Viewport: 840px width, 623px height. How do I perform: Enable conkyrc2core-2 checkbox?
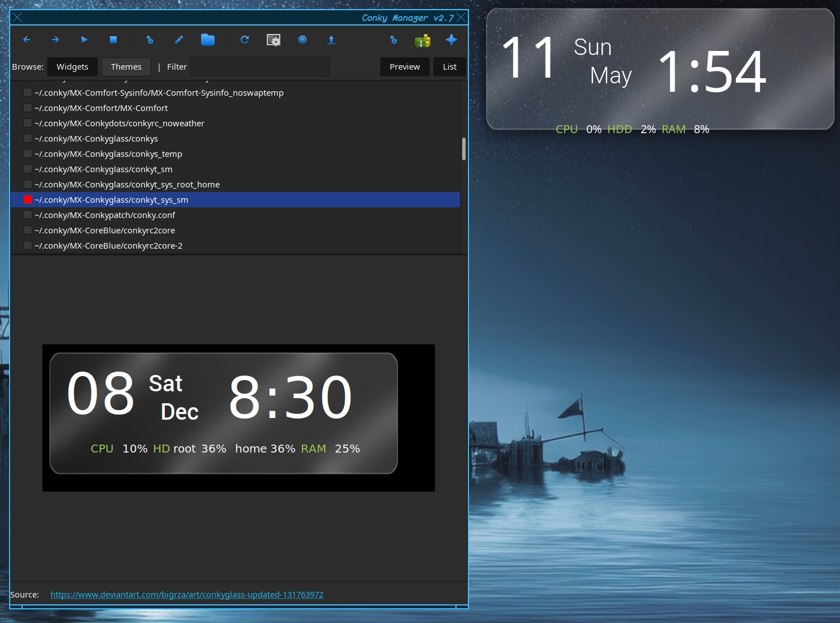click(27, 245)
